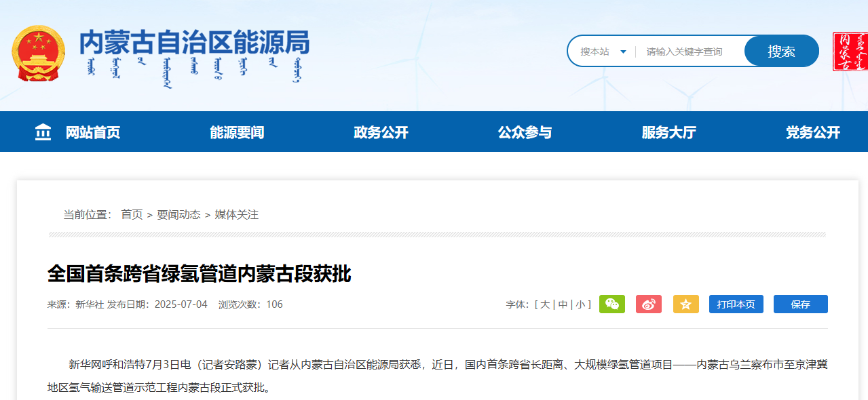This screenshot has height=400, width=868.
Task: Click 要闻动态 breadcrumb link
Action: (178, 214)
